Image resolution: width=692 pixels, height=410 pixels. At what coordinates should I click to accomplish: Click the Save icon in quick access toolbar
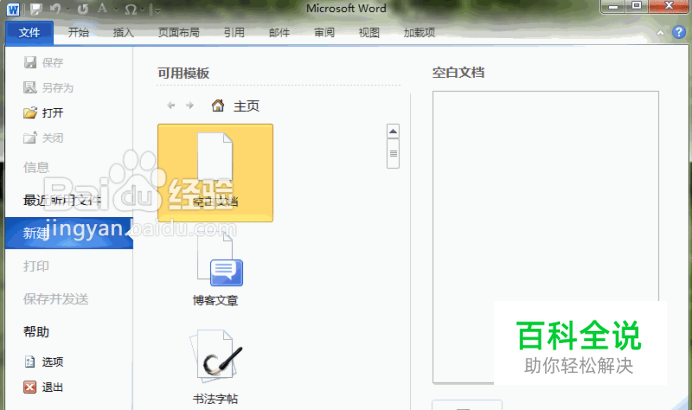[x=36, y=9]
